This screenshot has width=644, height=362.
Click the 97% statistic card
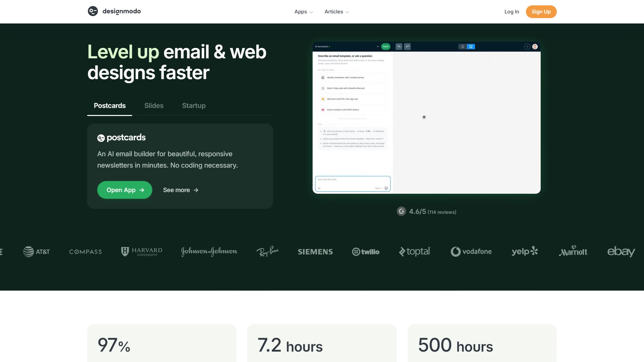point(162,343)
